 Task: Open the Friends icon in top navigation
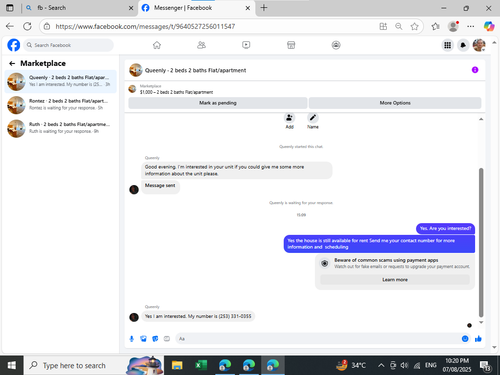tap(201, 45)
